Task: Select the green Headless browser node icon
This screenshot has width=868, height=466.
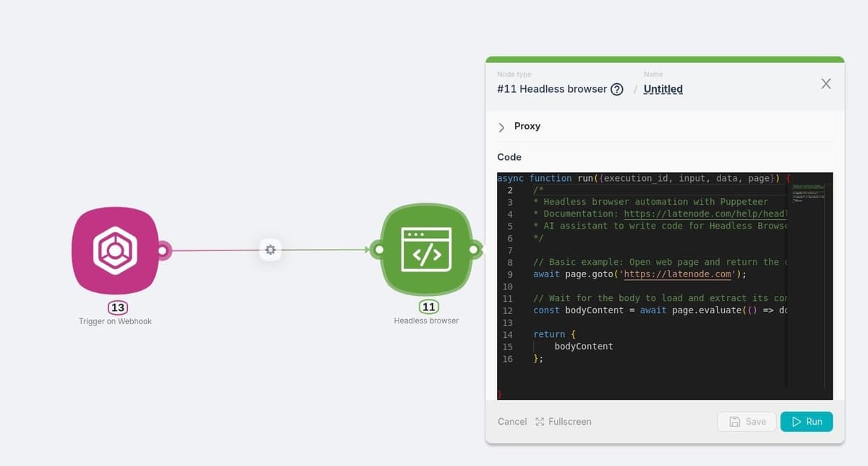Action: point(425,250)
